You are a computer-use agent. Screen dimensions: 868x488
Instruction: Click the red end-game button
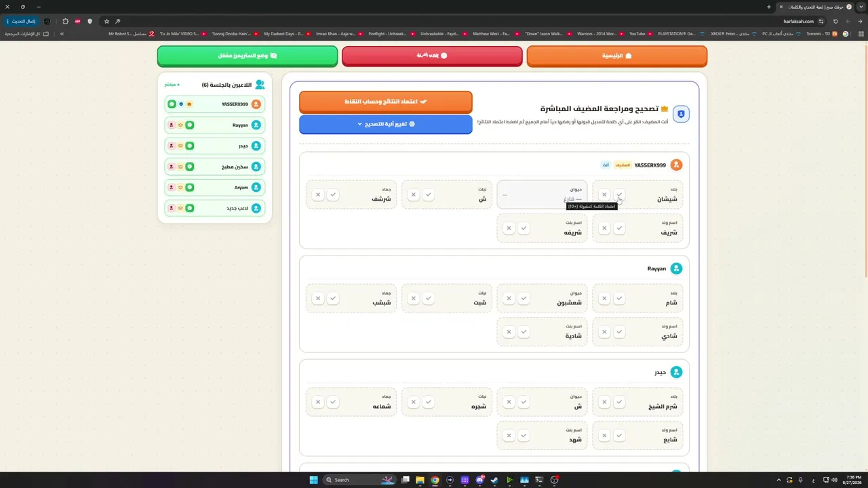click(432, 56)
